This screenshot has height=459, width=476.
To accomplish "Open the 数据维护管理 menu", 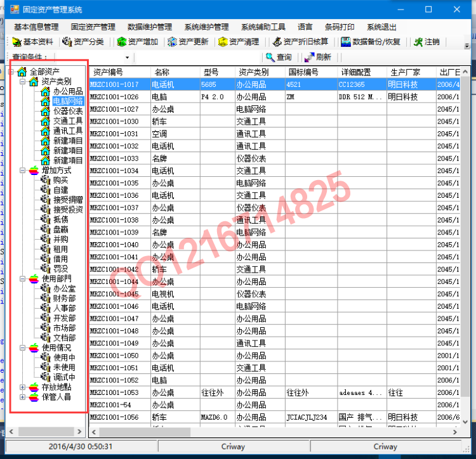I will 150,27.
